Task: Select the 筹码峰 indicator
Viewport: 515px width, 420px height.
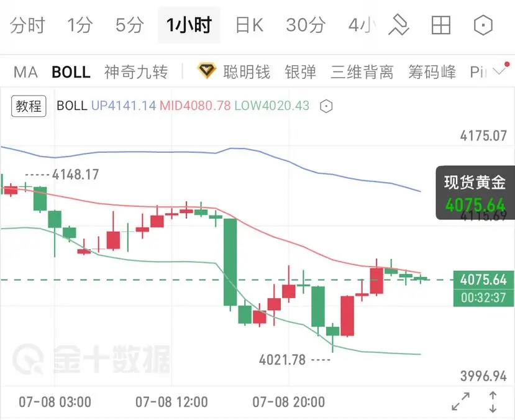Action: [x=432, y=72]
